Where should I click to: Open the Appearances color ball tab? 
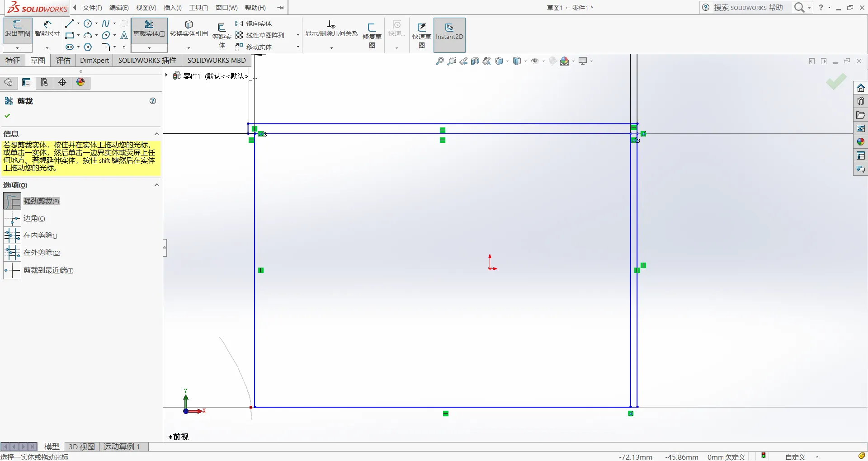point(80,82)
